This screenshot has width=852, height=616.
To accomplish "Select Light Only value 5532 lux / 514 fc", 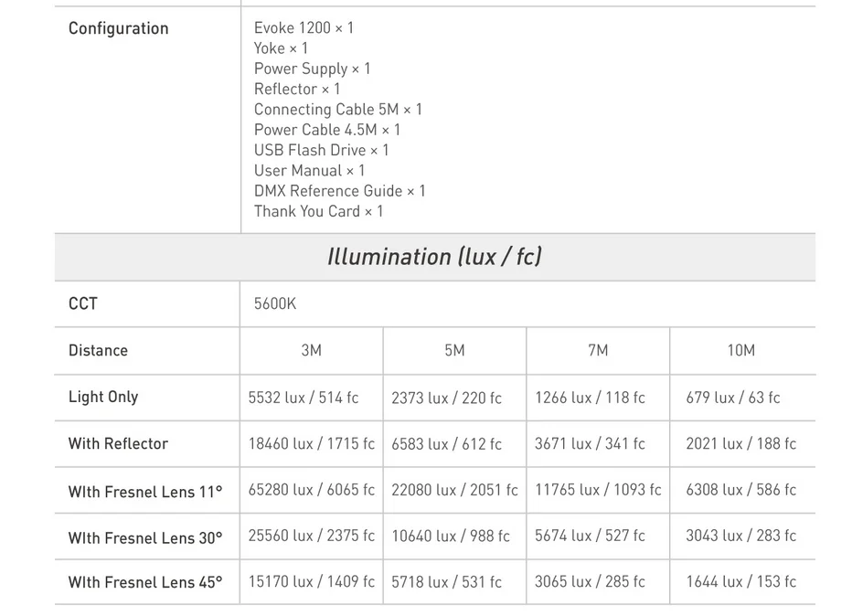I will coord(304,398).
